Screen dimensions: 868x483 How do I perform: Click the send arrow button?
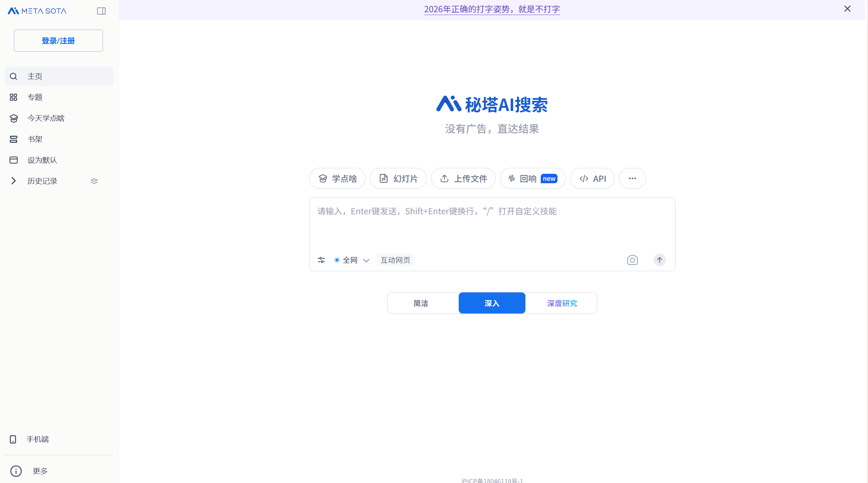coord(659,260)
